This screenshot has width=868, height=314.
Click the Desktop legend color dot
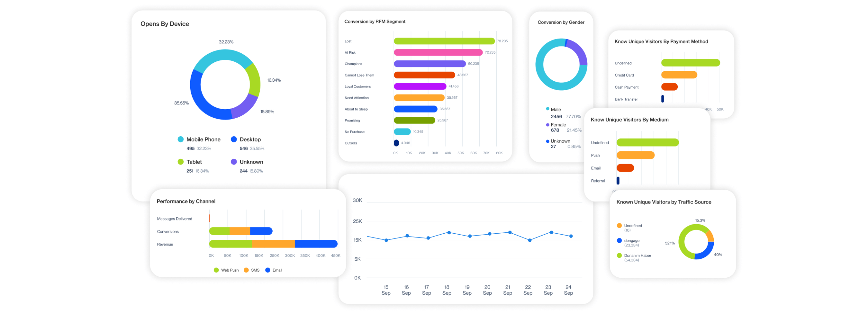(234, 139)
